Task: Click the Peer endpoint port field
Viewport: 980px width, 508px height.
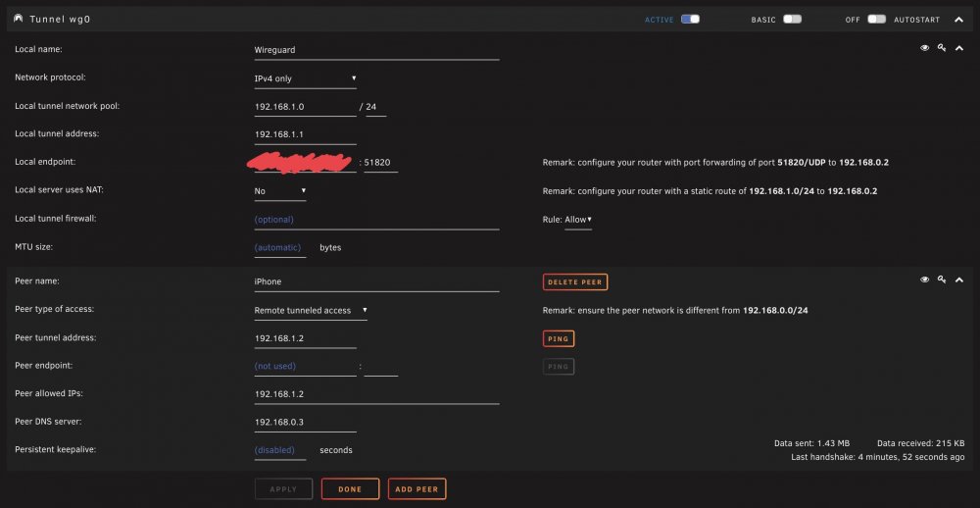Action: point(380,366)
